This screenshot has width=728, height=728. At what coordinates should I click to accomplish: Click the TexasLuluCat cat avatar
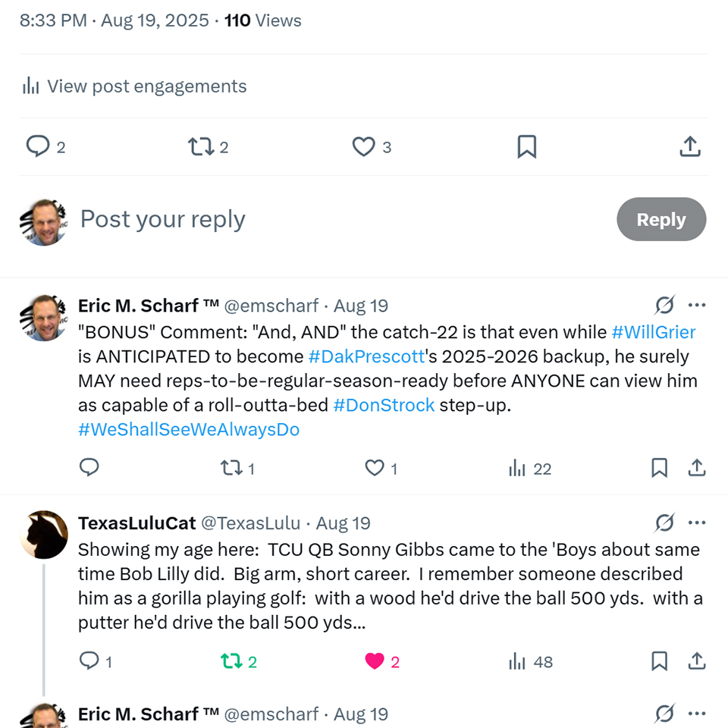[44, 535]
